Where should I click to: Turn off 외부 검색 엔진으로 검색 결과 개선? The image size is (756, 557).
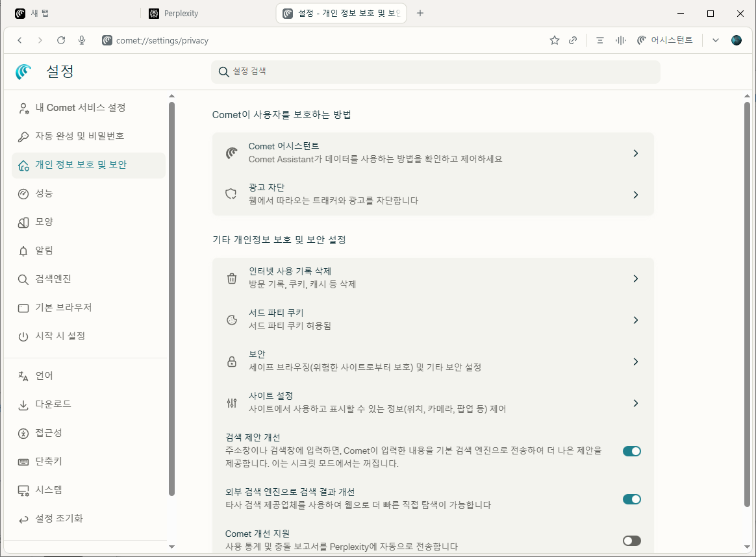tap(631, 499)
